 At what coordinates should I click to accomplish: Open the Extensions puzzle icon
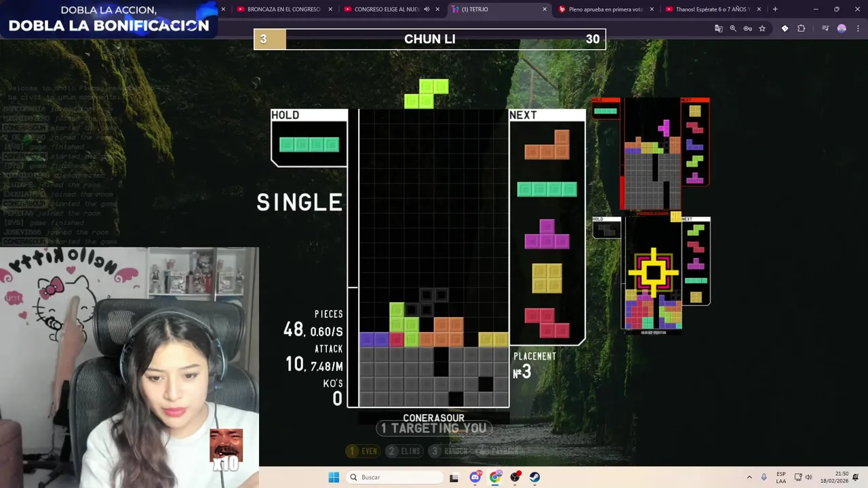click(x=802, y=28)
